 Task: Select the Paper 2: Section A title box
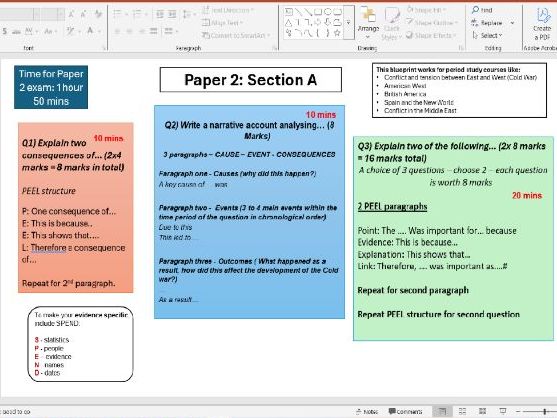[251, 80]
